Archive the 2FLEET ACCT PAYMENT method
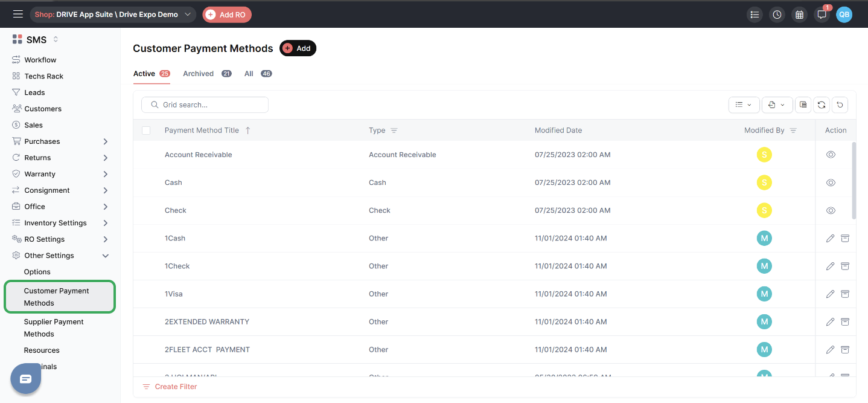The width and height of the screenshot is (868, 403). pos(845,349)
